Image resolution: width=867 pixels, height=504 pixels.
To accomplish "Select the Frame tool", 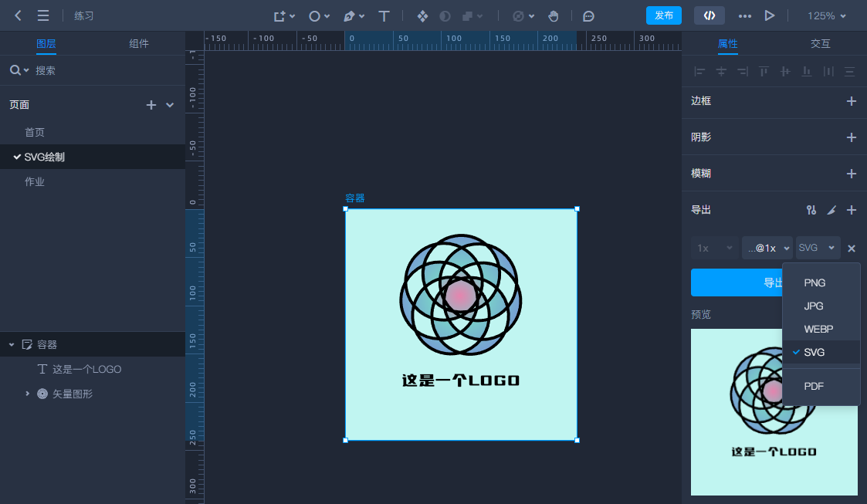I will (279, 15).
